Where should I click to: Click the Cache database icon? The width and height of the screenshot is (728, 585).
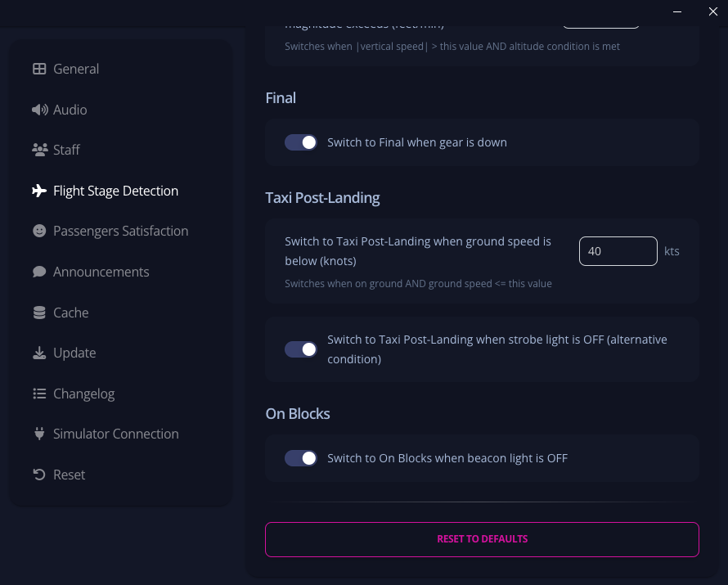tap(39, 313)
